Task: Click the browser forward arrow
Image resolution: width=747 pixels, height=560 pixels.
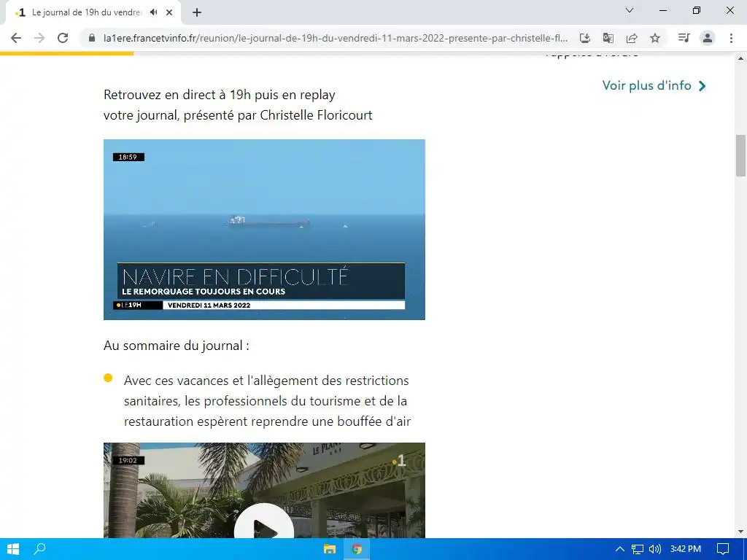Action: click(x=39, y=38)
